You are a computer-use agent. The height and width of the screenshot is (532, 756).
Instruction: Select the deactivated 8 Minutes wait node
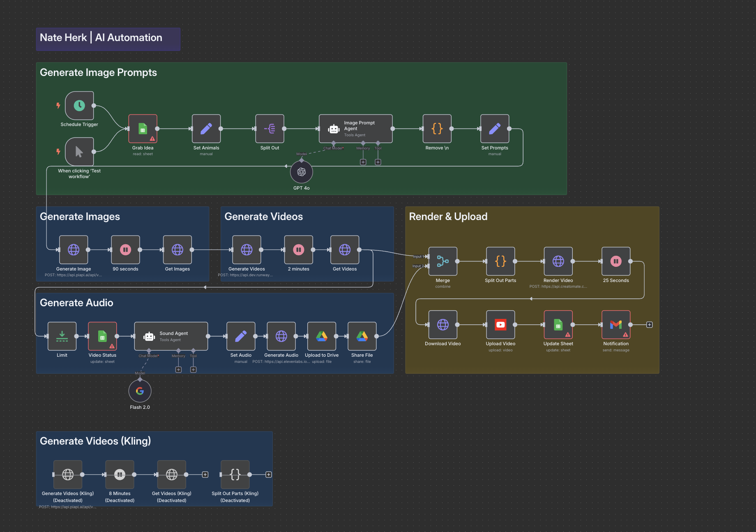(120, 475)
